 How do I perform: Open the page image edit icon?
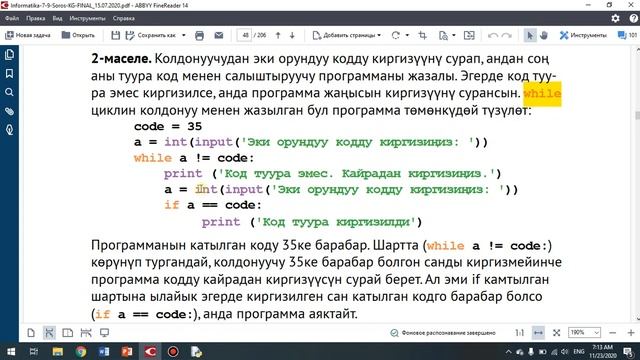[x=469, y=36]
